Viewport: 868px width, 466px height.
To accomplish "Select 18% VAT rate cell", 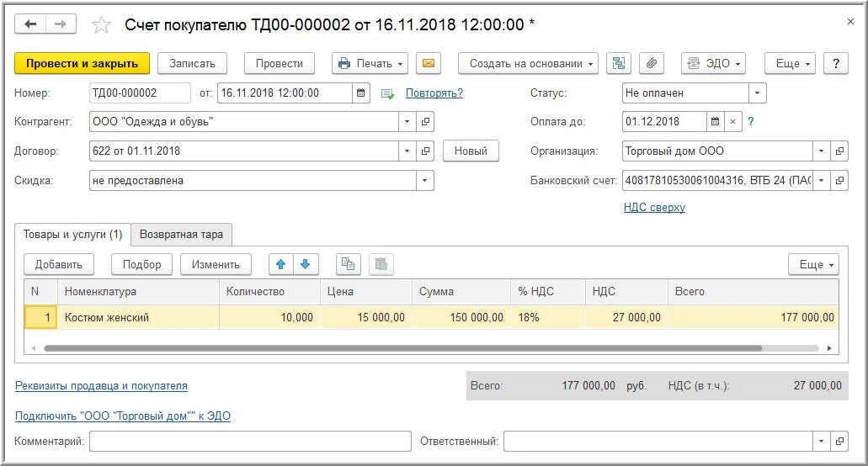I will 548,317.
